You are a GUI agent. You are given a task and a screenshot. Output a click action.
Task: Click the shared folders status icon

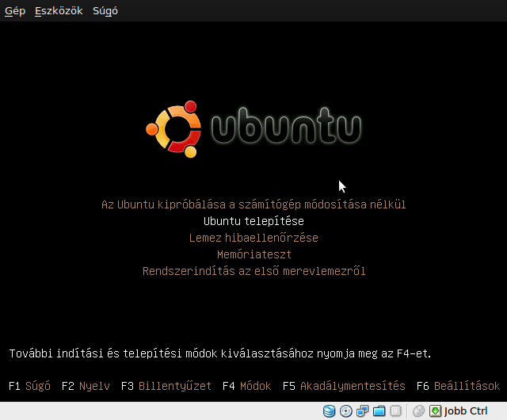pyautogui.click(x=379, y=411)
